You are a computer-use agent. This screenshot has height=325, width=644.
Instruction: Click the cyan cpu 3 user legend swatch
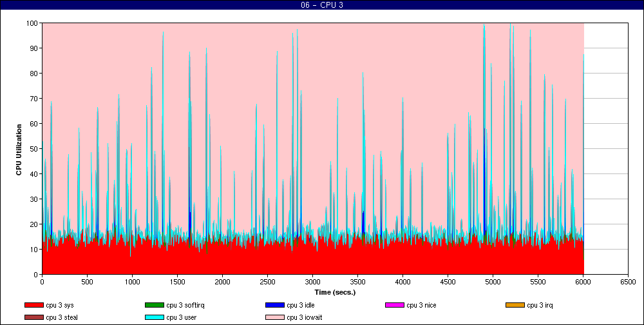pos(155,318)
